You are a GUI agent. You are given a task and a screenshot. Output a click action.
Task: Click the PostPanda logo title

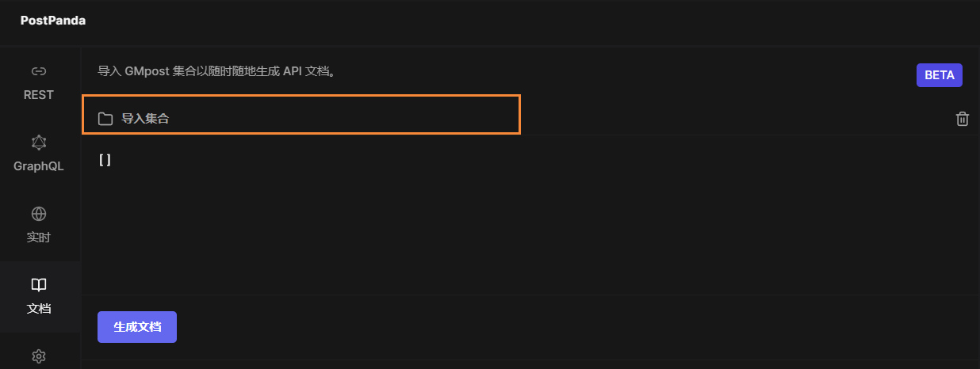[x=53, y=21]
